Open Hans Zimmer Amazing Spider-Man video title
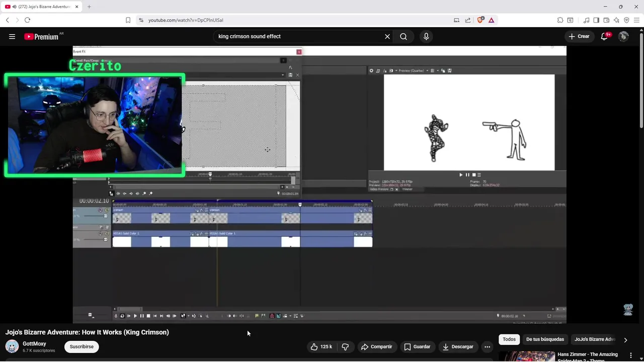 tap(588, 357)
